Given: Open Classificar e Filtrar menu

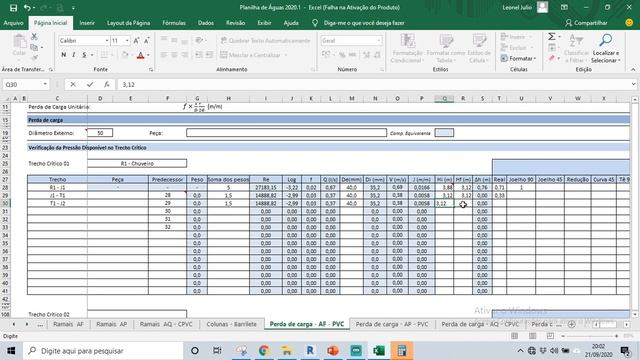Looking at the screenshot, I should pos(576,48).
